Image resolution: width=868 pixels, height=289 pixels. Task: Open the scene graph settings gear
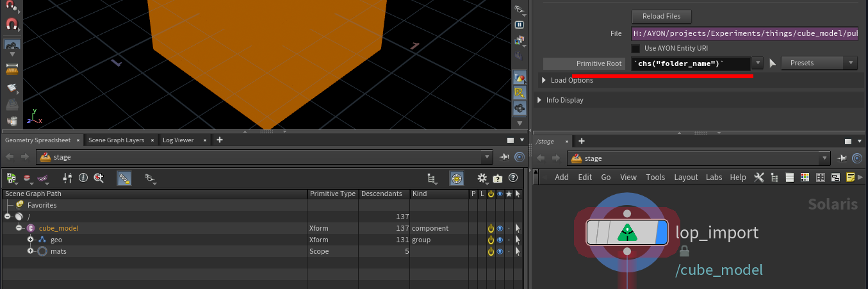pyautogui.click(x=482, y=178)
